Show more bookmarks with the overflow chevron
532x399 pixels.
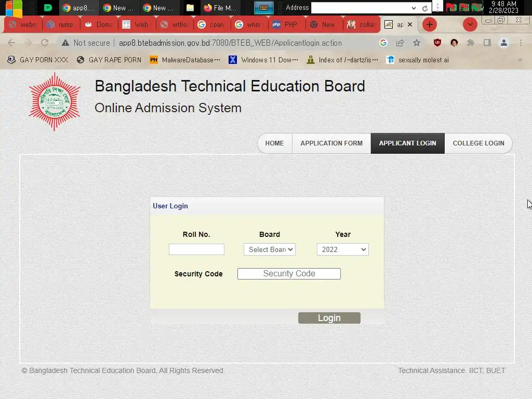pos(520,60)
